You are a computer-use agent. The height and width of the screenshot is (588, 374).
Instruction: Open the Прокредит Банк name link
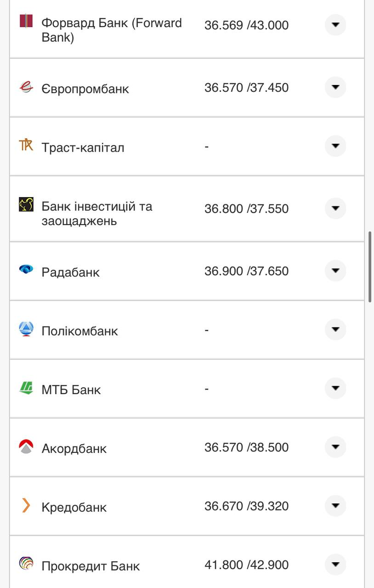tap(91, 566)
